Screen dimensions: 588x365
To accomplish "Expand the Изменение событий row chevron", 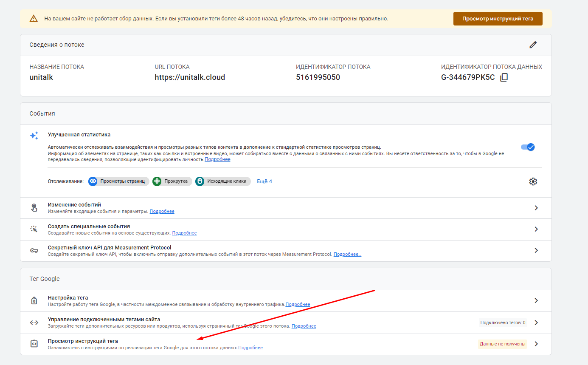I will click(536, 208).
